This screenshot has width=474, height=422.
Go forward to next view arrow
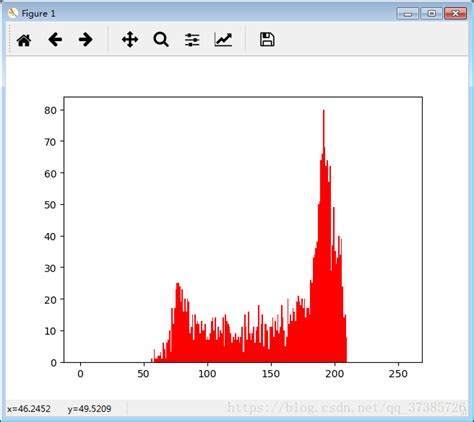(x=86, y=40)
